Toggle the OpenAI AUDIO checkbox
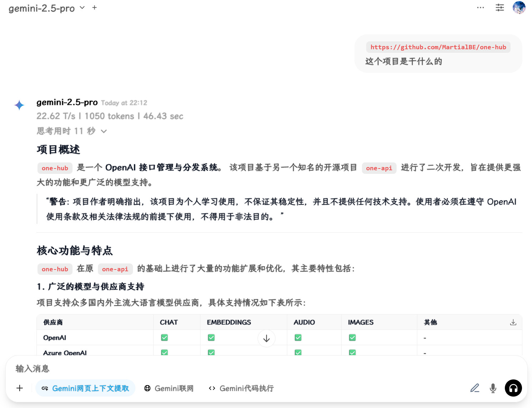 [x=298, y=337]
